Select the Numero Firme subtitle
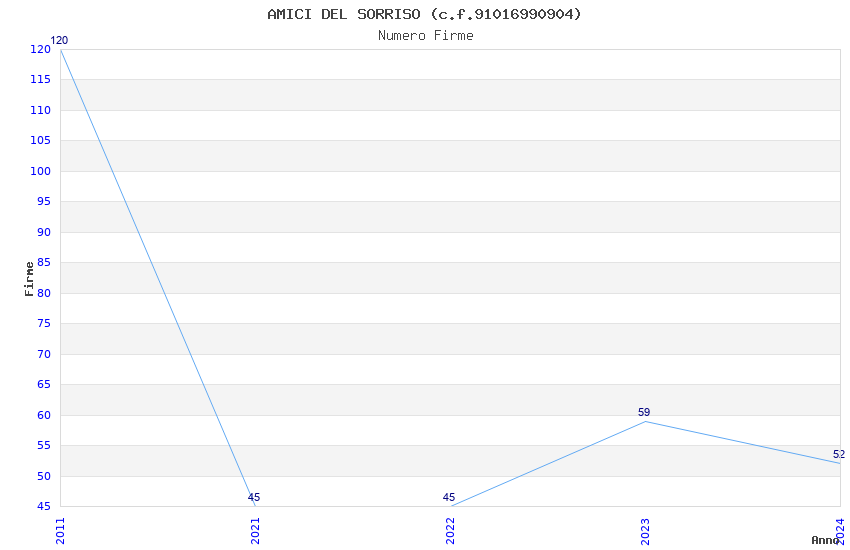This screenshot has width=850, height=550. click(x=426, y=36)
